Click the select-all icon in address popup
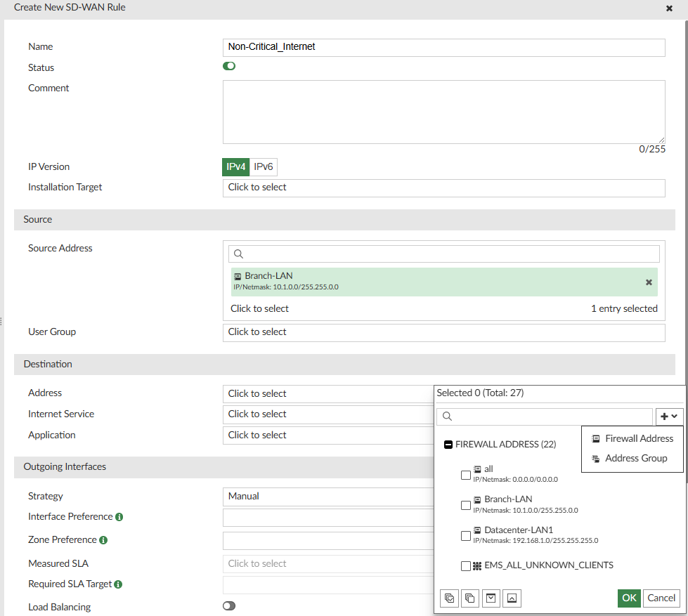This screenshot has width=688, height=616. coord(449,598)
